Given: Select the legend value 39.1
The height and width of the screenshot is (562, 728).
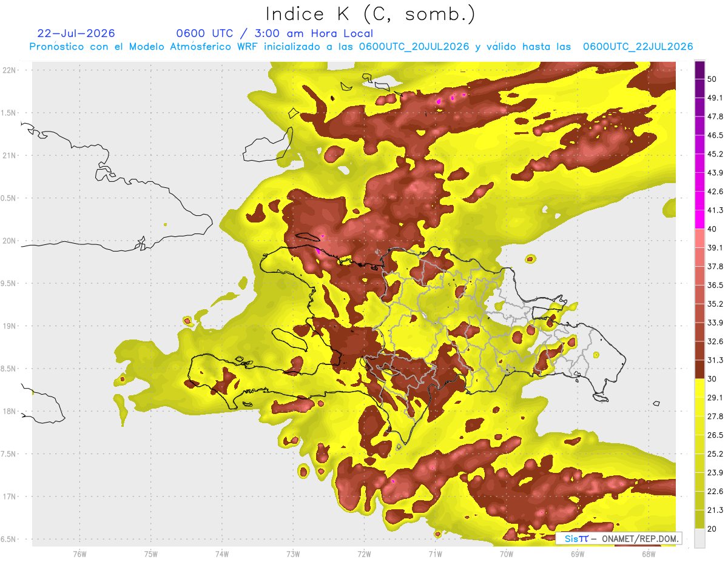Looking at the screenshot, I should pos(715,247).
